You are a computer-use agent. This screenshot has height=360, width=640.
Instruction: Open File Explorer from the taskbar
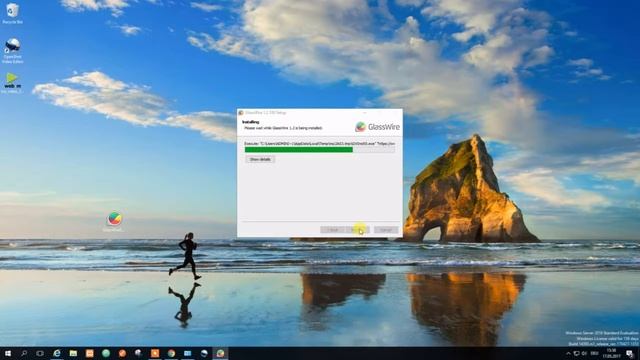coord(73,353)
